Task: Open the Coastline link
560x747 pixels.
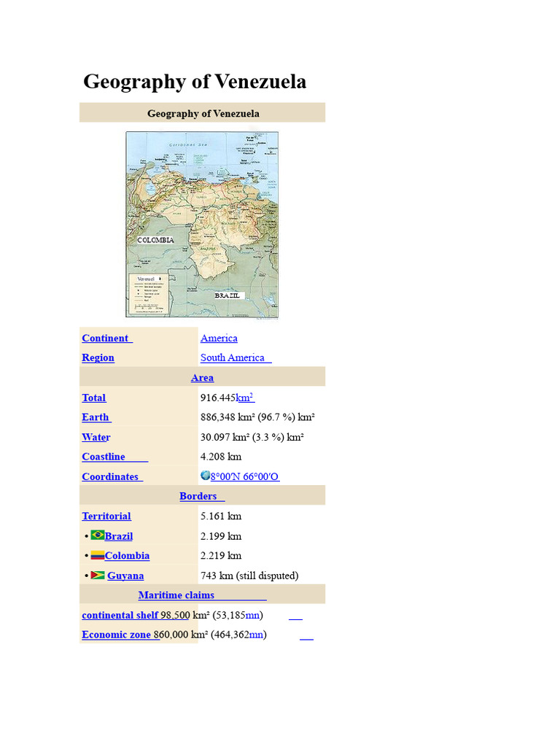Action: 114,457
